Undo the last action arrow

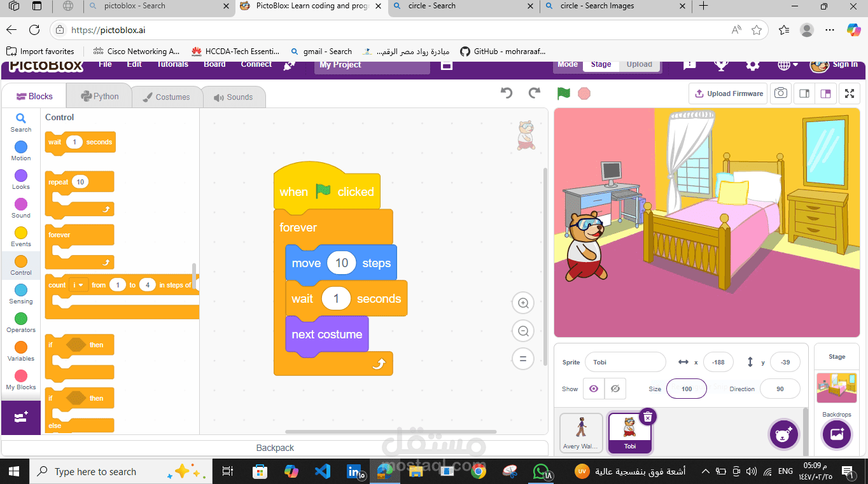click(x=507, y=93)
